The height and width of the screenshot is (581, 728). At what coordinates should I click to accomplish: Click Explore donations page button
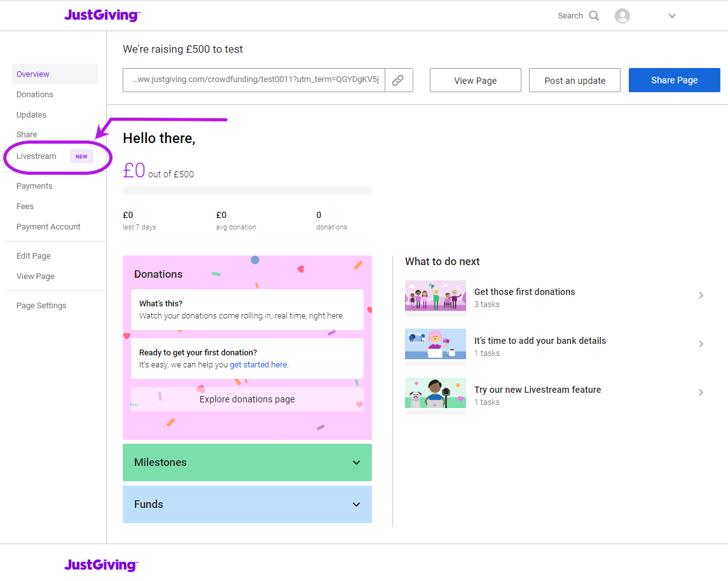(247, 399)
